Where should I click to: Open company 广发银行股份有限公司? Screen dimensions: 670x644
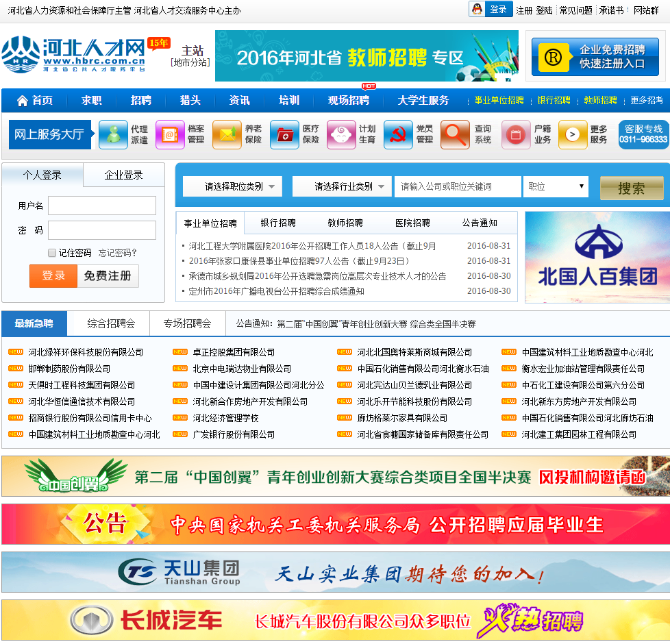point(234,434)
